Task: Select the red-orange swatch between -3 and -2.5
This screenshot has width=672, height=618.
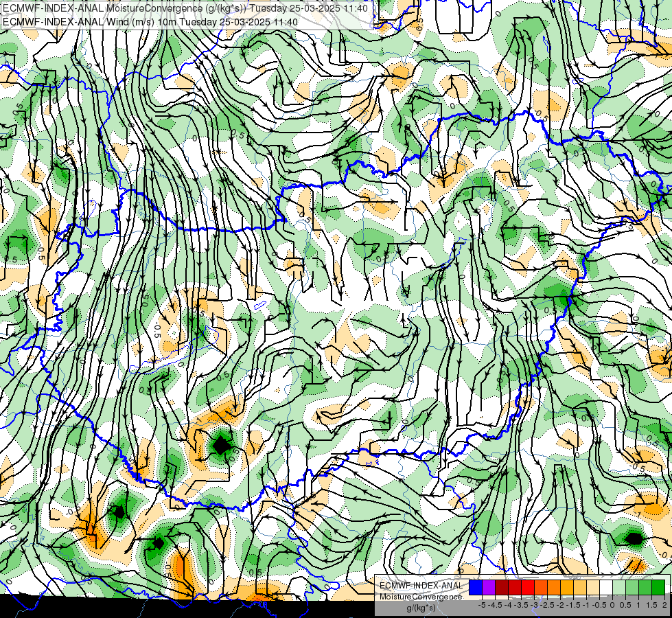Action: (x=541, y=587)
